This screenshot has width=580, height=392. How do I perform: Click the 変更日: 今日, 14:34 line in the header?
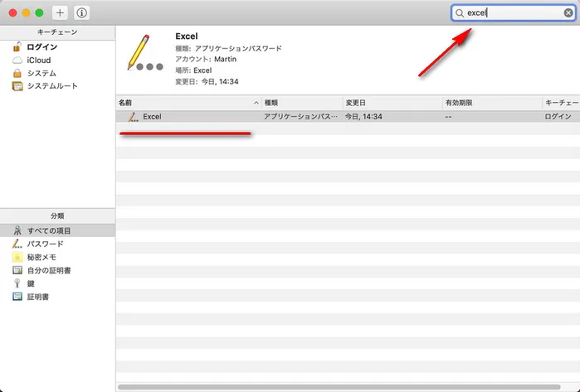(x=207, y=82)
